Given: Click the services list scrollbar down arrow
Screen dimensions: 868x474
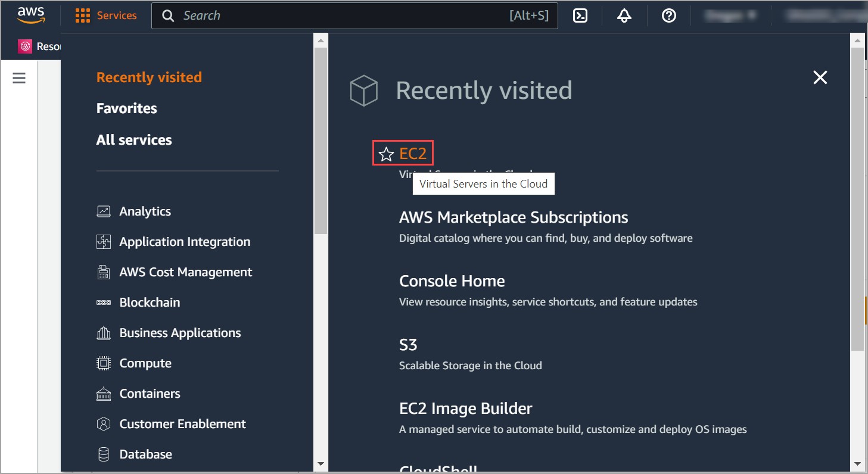Looking at the screenshot, I should pyautogui.click(x=857, y=463).
